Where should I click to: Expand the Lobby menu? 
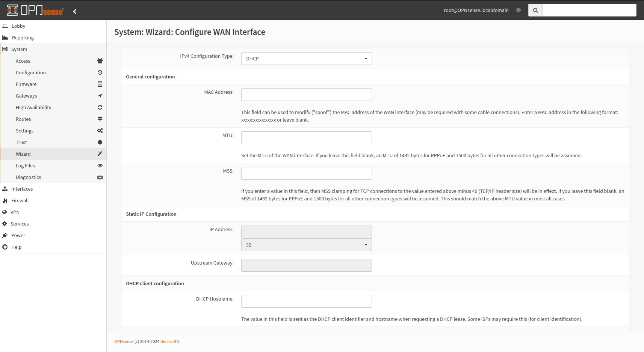pos(53,26)
